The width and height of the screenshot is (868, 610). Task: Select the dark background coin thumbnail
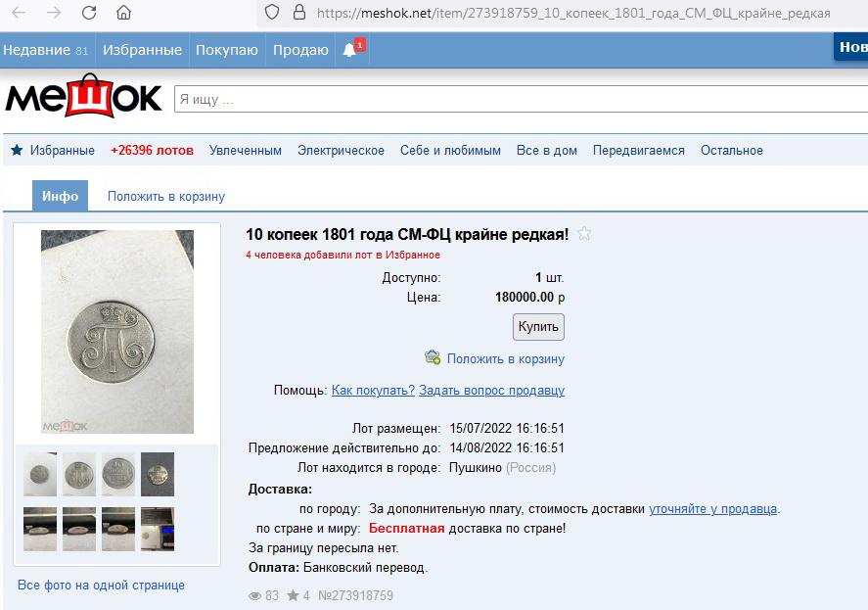click(x=158, y=474)
